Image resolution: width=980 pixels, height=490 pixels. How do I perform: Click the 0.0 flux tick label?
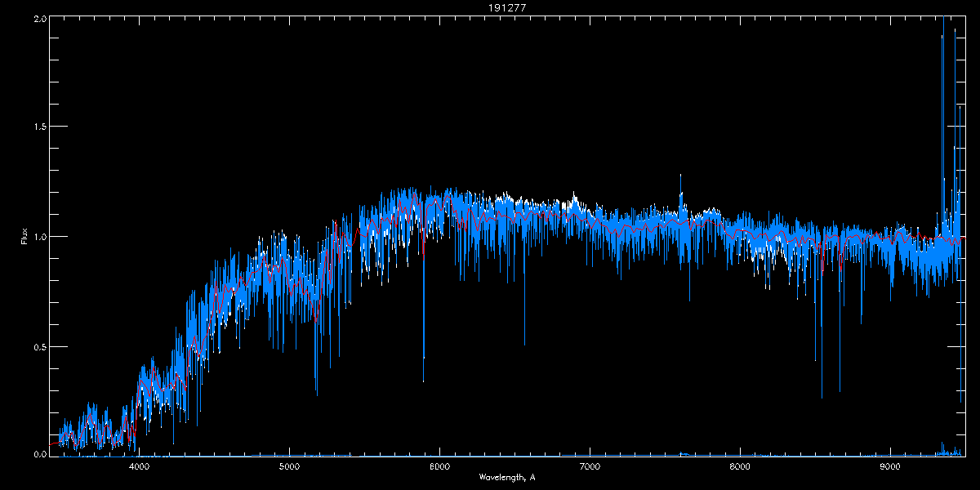(x=39, y=454)
